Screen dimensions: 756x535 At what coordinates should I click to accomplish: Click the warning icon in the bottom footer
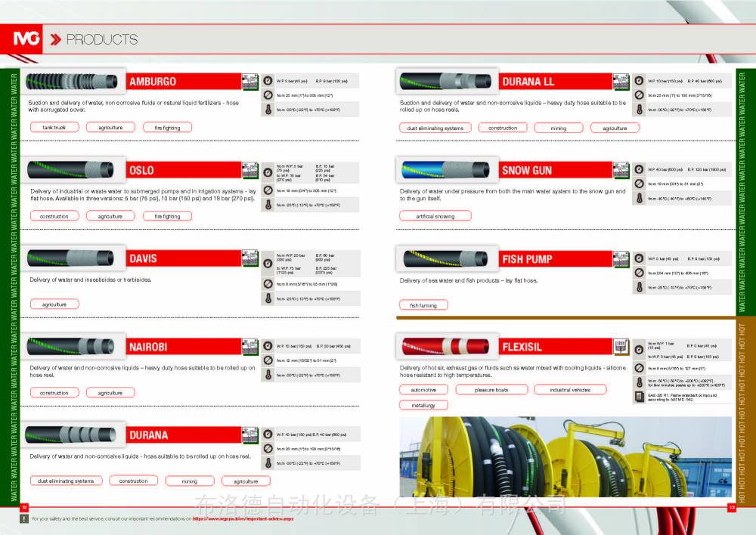coord(23,519)
